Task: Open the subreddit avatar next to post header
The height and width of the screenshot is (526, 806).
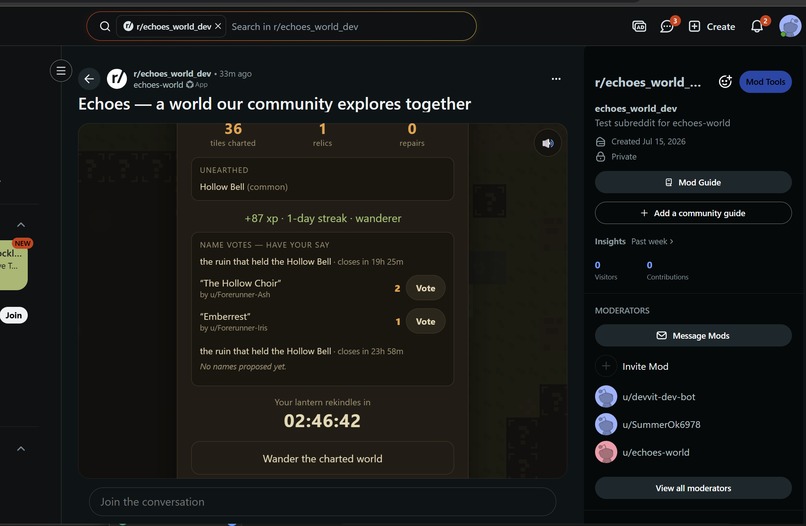Action: pyautogui.click(x=117, y=79)
